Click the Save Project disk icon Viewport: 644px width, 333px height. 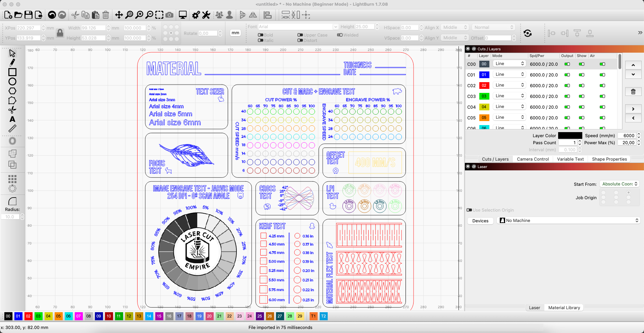point(29,15)
